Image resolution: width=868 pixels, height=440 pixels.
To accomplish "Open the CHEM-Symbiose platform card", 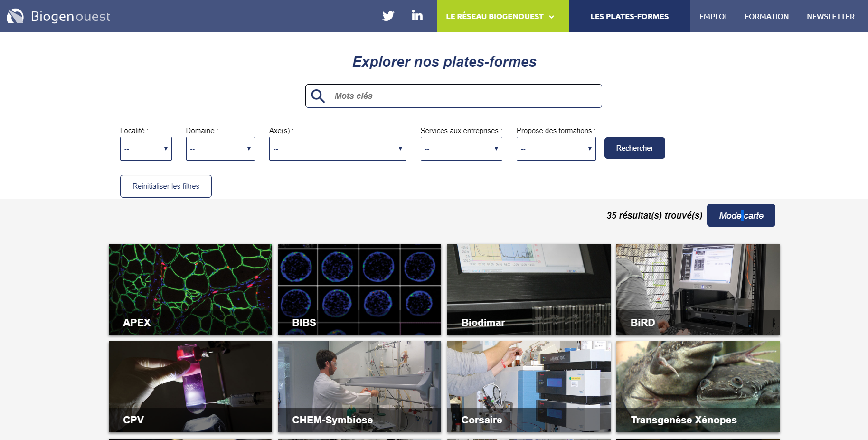I will tap(359, 387).
